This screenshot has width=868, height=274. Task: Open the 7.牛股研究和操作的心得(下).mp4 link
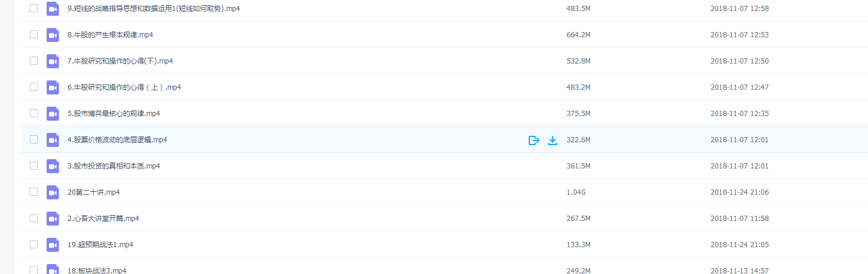120,61
